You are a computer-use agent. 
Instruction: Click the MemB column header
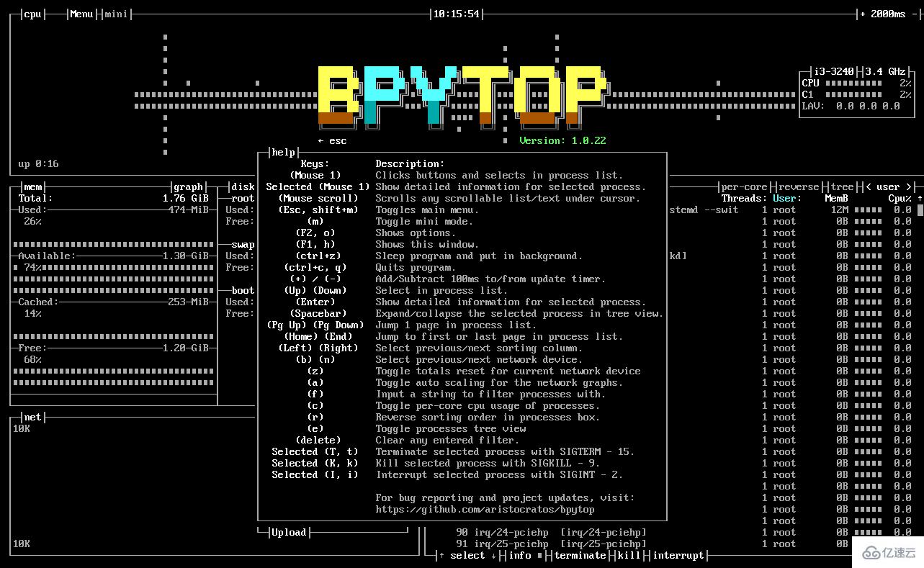836,198
